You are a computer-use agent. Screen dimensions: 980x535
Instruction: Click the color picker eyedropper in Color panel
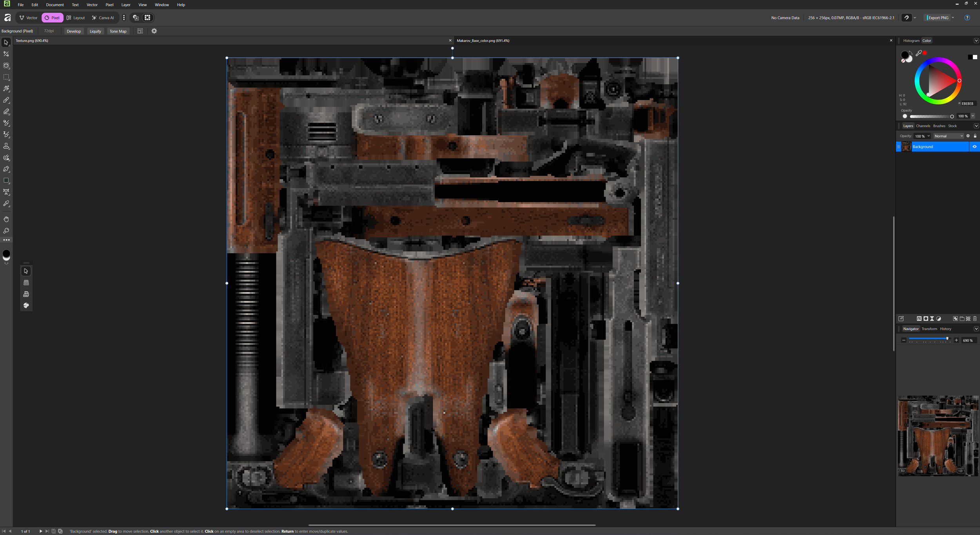(918, 53)
